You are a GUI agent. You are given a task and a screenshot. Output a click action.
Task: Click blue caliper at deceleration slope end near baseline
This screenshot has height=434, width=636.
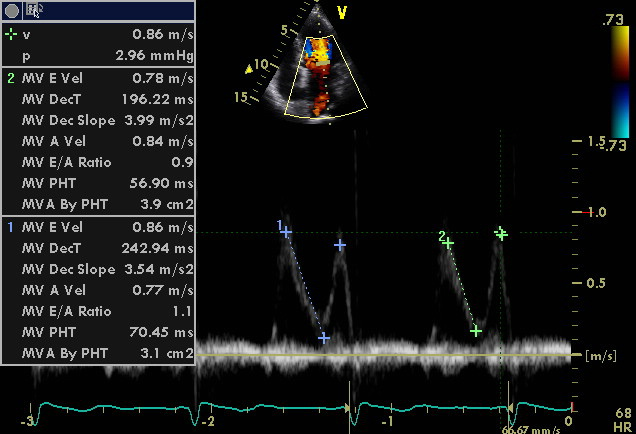point(324,338)
